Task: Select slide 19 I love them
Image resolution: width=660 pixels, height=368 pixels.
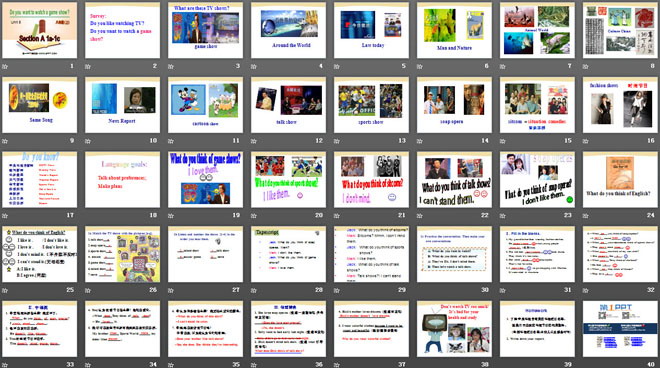Action: 205,179
